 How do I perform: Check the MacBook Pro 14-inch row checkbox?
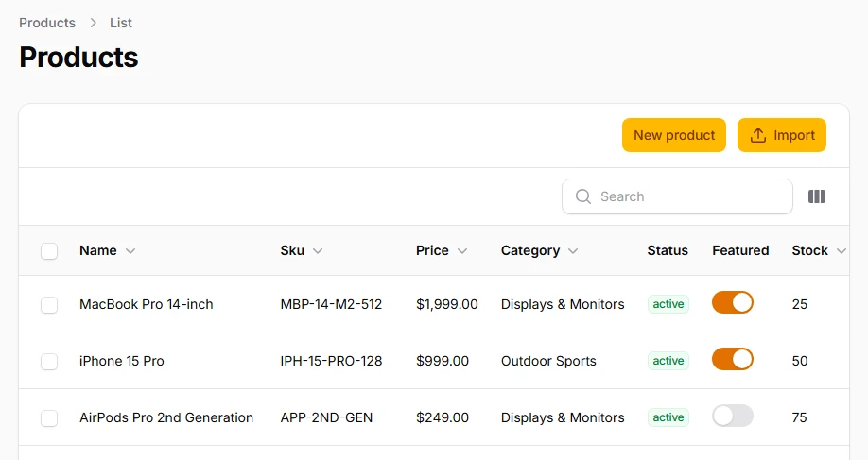point(49,305)
